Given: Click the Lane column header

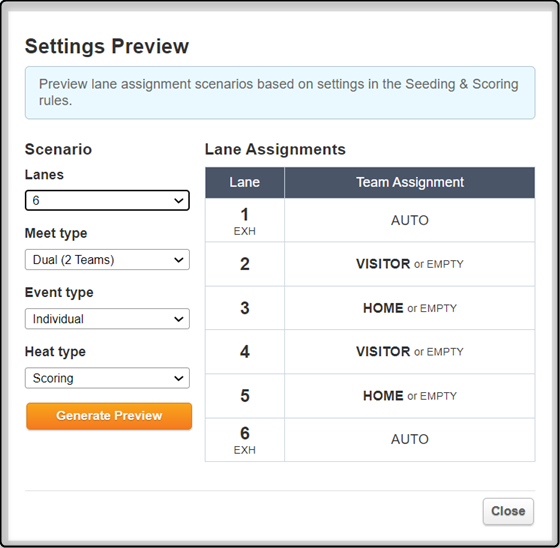Looking at the screenshot, I should [245, 183].
